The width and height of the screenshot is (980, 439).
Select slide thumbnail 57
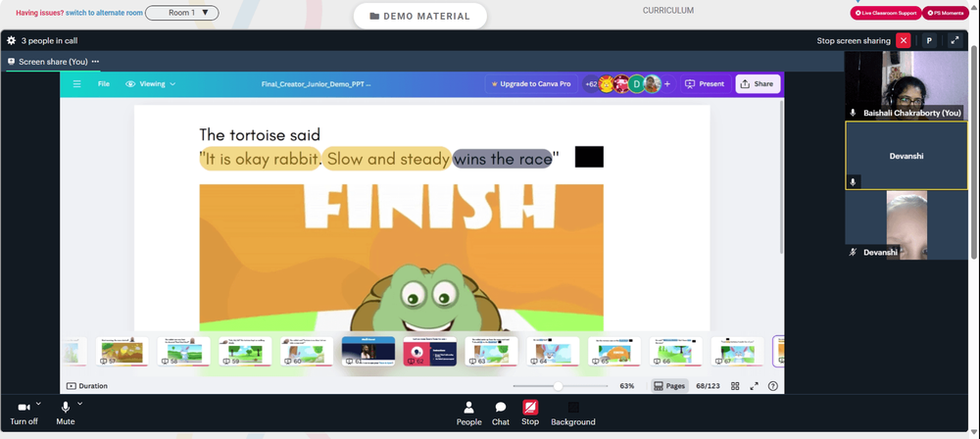[122, 352]
